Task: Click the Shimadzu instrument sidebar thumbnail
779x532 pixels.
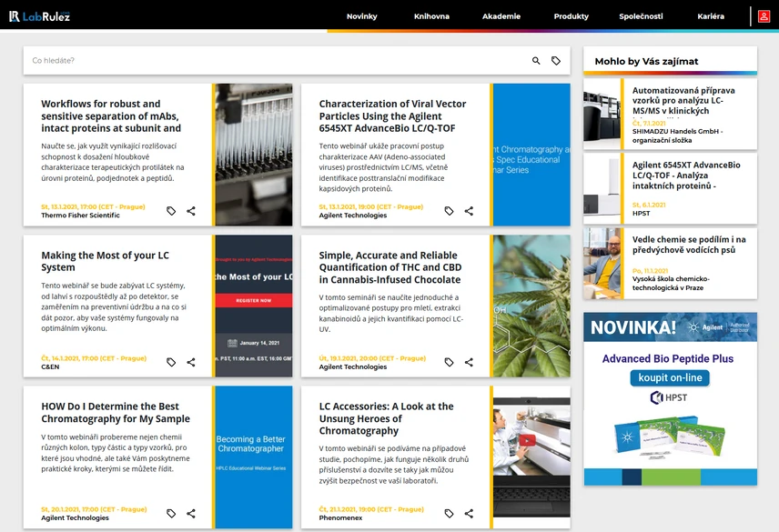Action: (602, 114)
